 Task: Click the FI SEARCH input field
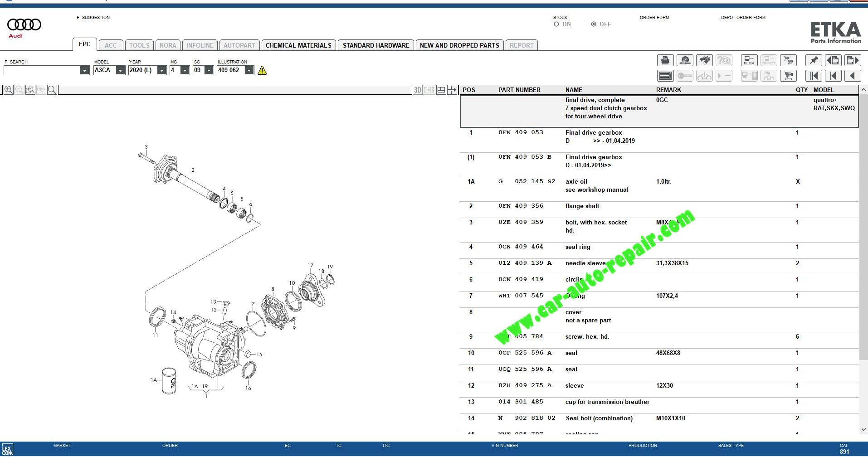42,70
